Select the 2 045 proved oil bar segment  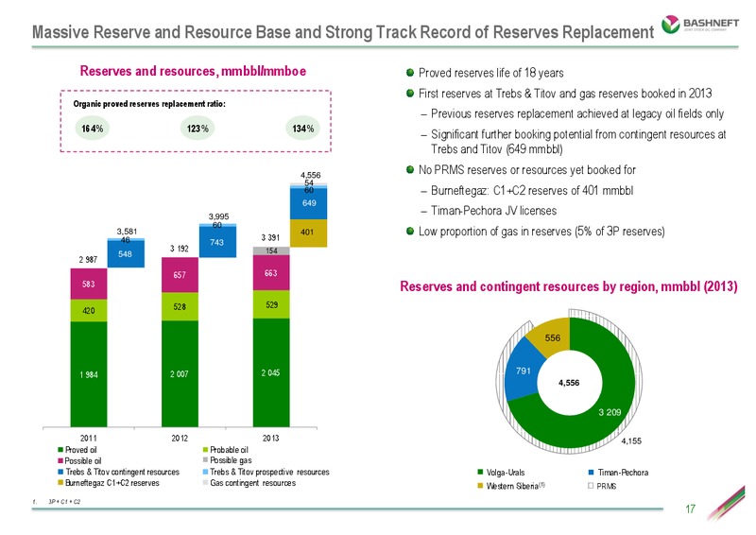pos(271,373)
